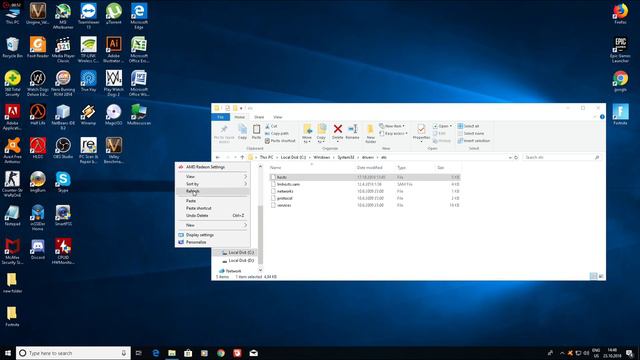Open the File tab in Explorer
Screen dimensions: 640x360
pyautogui.click(x=220, y=117)
